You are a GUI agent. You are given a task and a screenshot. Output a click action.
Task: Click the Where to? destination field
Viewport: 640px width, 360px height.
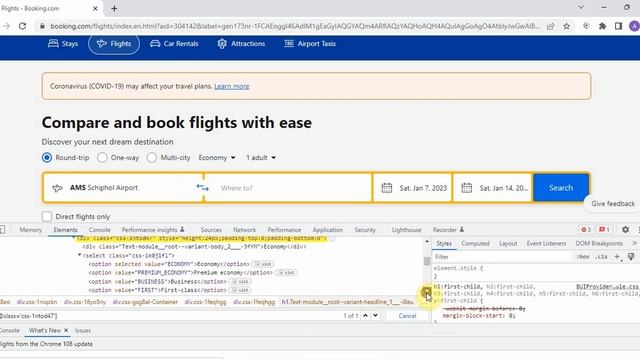click(288, 188)
